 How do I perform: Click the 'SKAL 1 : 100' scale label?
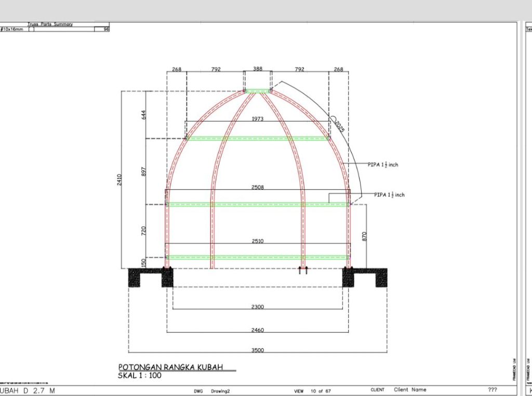[140, 375]
